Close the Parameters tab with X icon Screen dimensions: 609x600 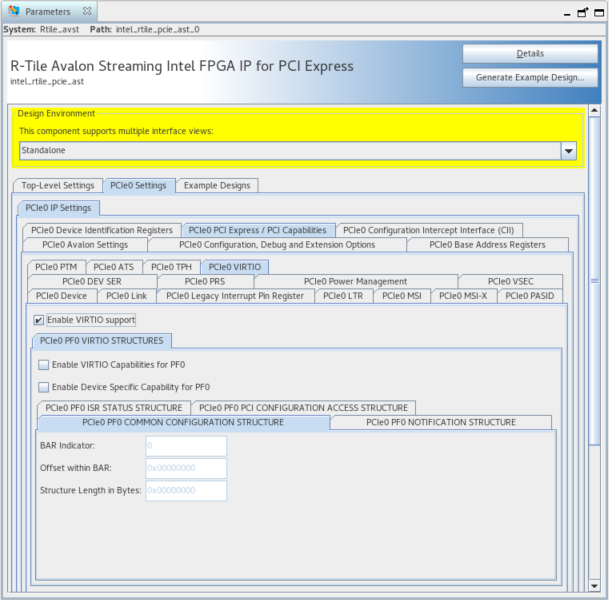87,11
